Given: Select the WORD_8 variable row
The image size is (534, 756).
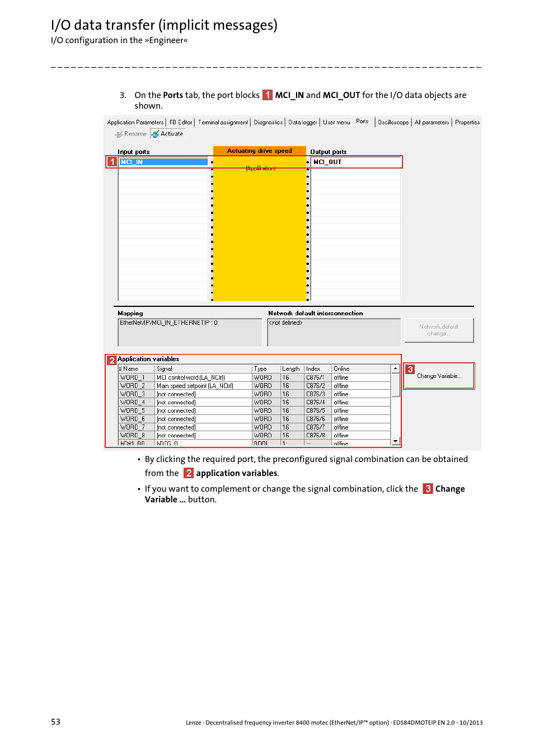Looking at the screenshot, I should [x=254, y=435].
